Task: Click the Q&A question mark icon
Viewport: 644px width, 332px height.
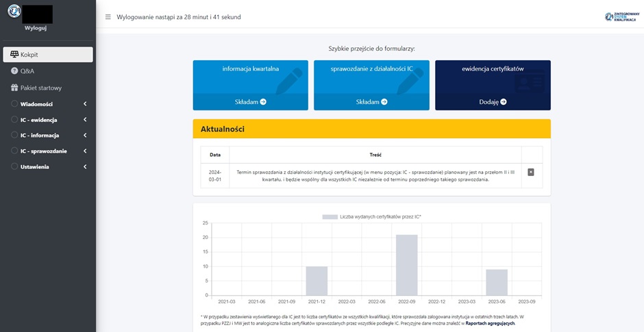Action: [14, 71]
